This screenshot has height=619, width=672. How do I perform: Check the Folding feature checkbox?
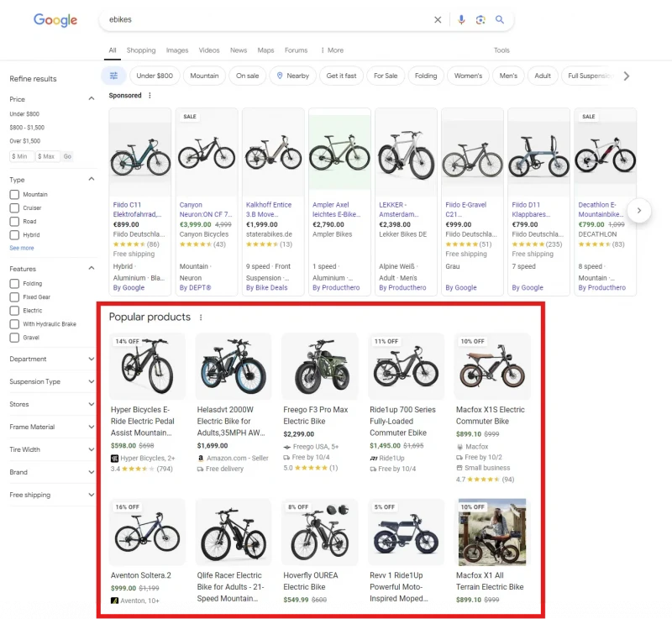tap(14, 284)
